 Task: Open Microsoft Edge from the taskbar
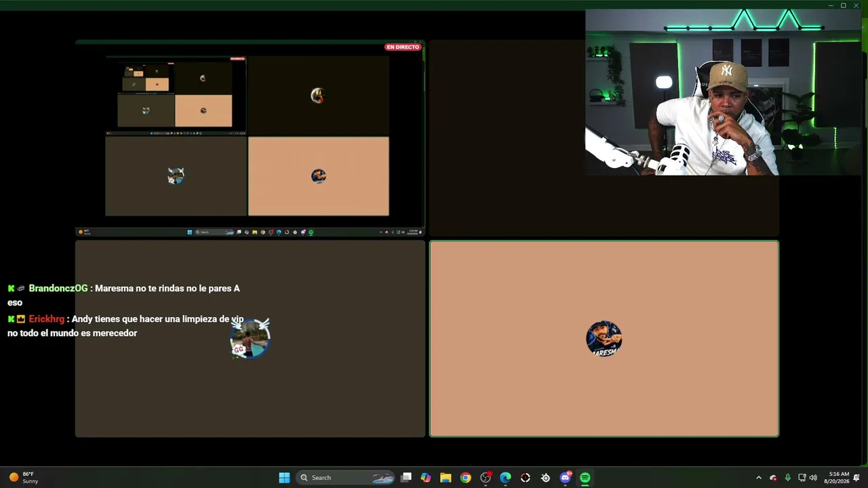tap(505, 478)
